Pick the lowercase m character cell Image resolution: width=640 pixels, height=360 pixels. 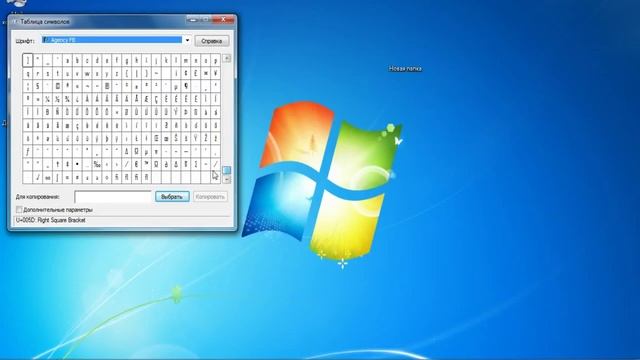point(186,60)
